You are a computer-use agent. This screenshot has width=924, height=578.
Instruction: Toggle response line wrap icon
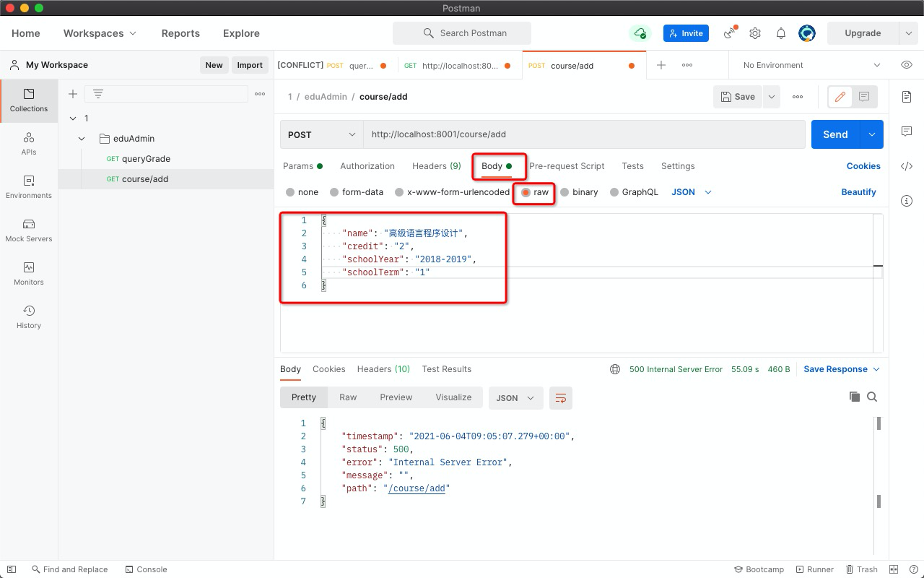pos(561,397)
